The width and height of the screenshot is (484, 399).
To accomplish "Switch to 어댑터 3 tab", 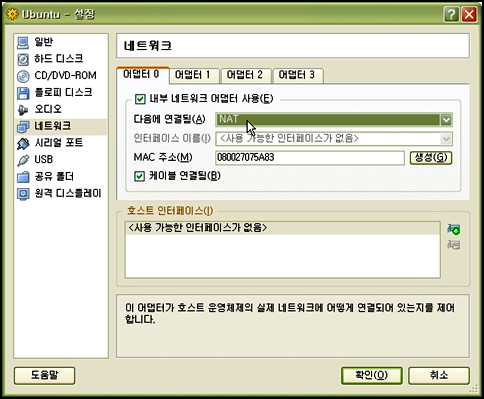I will [x=298, y=75].
